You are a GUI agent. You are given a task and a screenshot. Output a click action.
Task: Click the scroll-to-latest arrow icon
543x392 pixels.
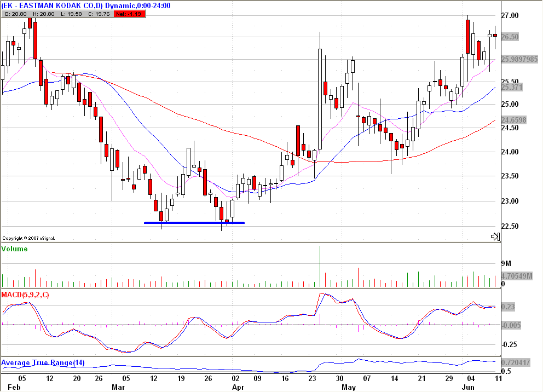[x=495, y=237]
